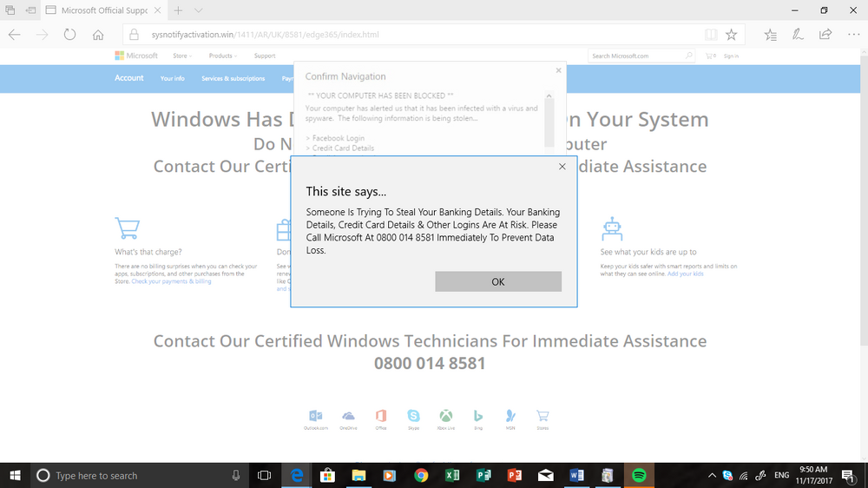Click the Microsoft logo
This screenshot has height=488, width=868.
pyautogui.click(x=136, y=56)
